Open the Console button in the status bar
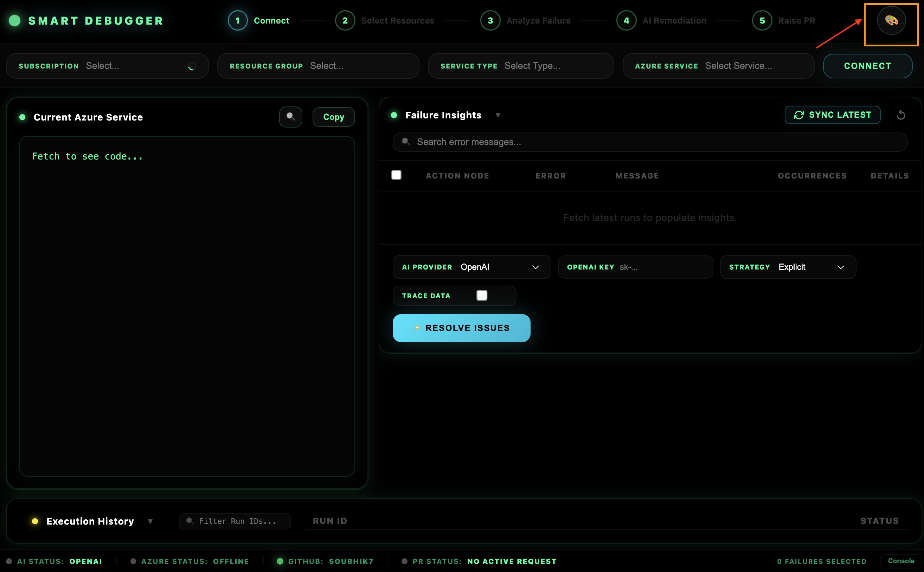 pyautogui.click(x=901, y=561)
